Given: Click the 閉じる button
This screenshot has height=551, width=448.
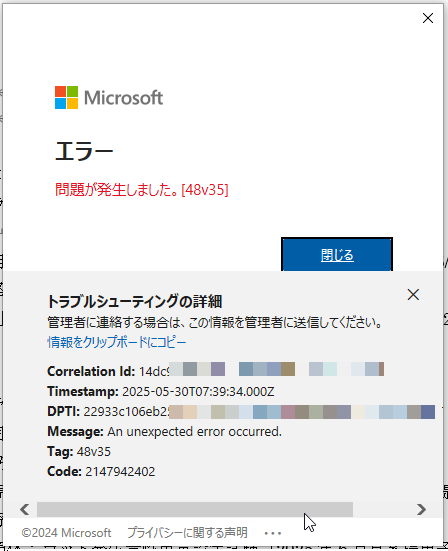Looking at the screenshot, I should point(337,254).
